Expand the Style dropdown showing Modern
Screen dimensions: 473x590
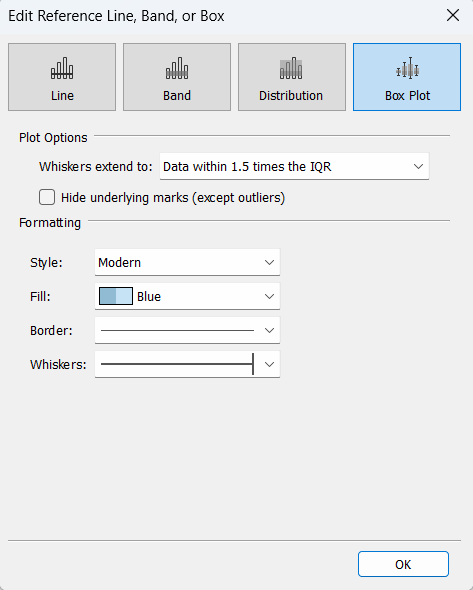click(187, 262)
